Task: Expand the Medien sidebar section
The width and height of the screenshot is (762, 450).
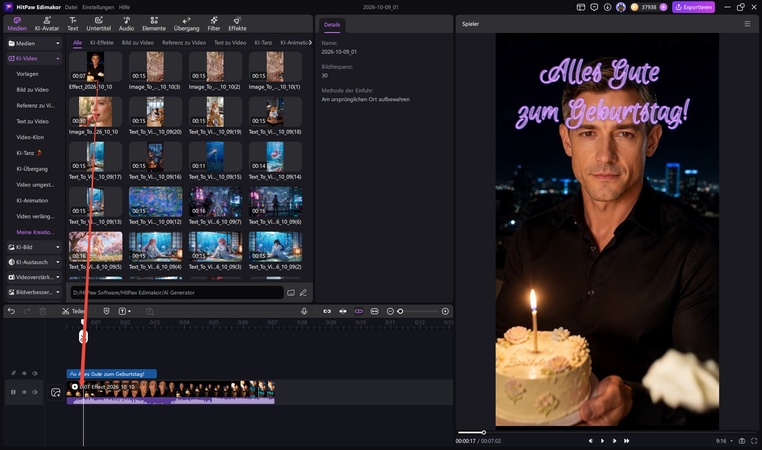Action: tap(34, 43)
